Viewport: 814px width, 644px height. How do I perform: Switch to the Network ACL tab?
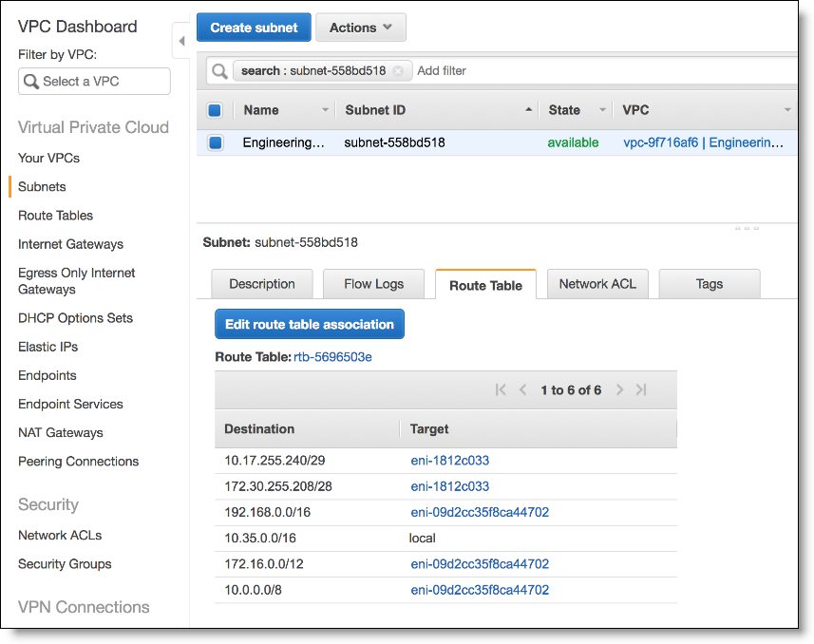point(597,284)
